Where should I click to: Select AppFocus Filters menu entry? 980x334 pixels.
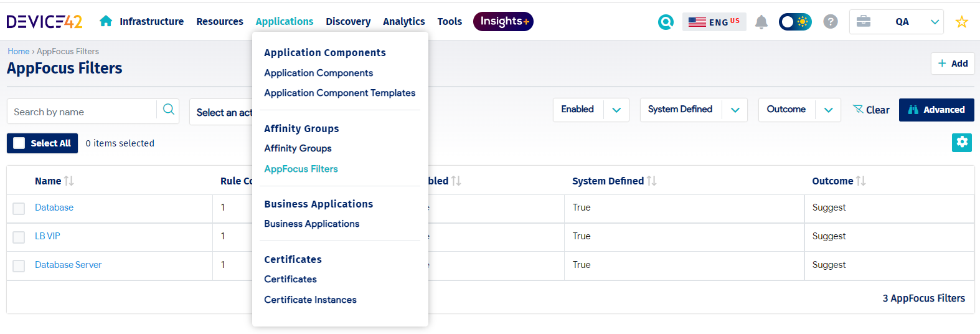pos(301,169)
